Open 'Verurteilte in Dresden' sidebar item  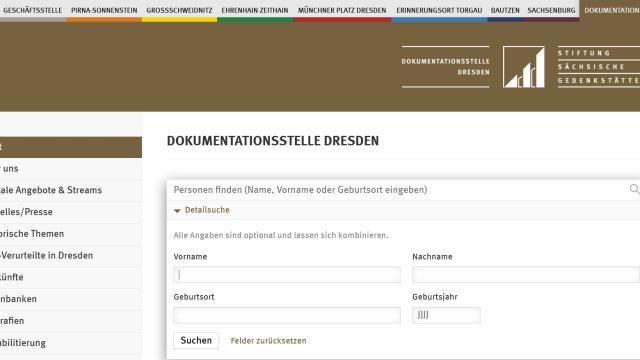(71, 256)
